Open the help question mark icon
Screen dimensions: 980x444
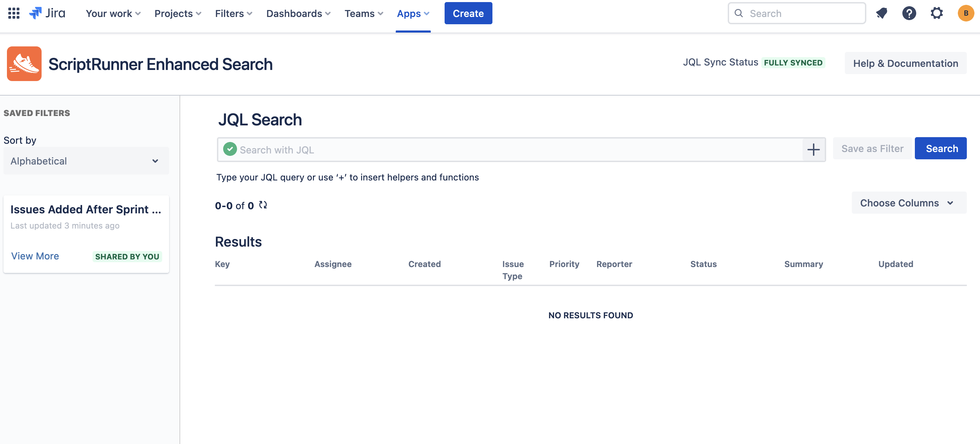pyautogui.click(x=909, y=13)
